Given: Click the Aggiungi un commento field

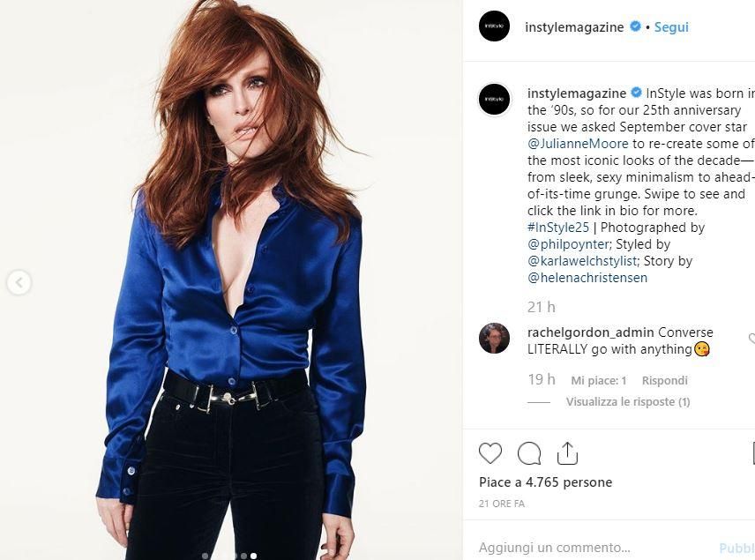Looking at the screenshot, I should click(592, 548).
